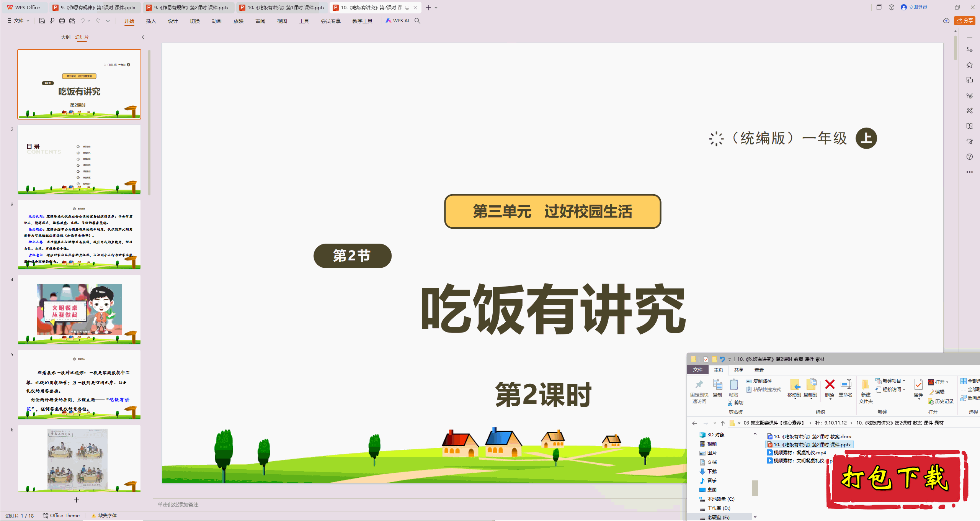Viewport: 980px width, 521px height.
Task: Click New Folder icon in Explorer ribbon
Action: click(866, 385)
